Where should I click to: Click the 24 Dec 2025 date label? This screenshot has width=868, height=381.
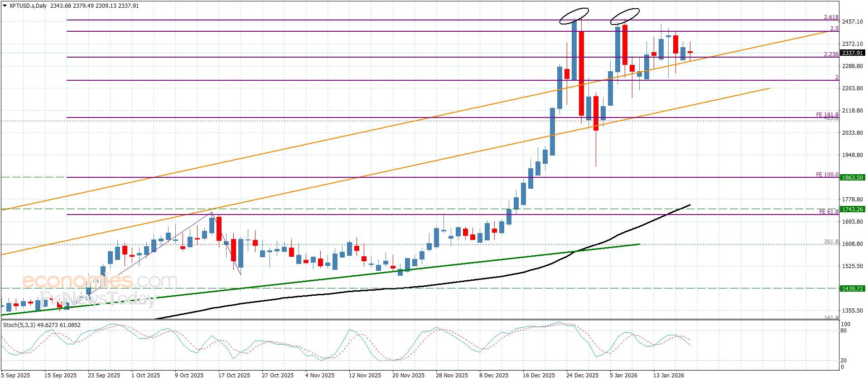582,376
